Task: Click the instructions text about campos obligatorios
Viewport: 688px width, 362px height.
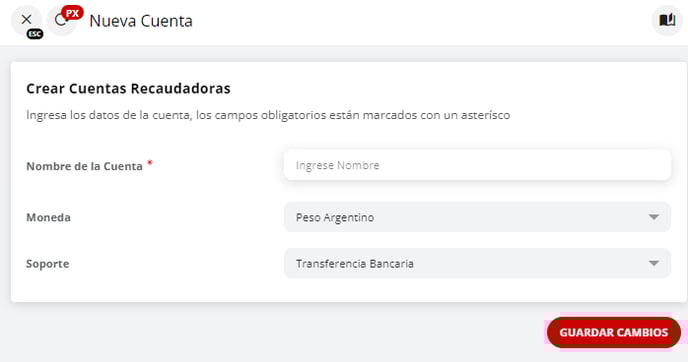Action: coord(268,115)
